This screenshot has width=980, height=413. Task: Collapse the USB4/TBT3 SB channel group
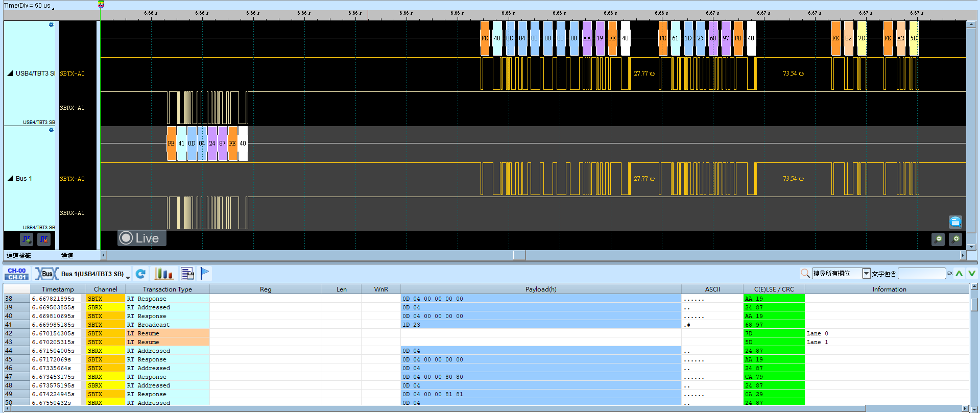click(10, 74)
